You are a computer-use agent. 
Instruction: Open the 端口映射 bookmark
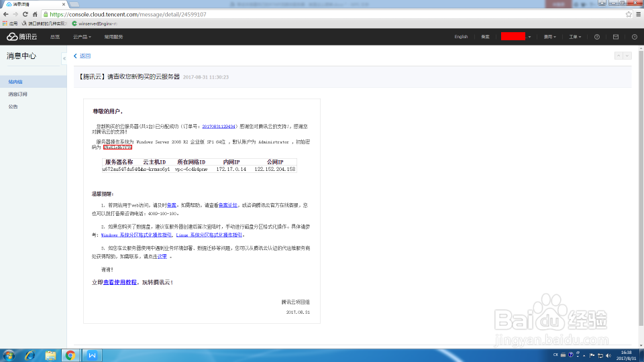(x=44, y=24)
